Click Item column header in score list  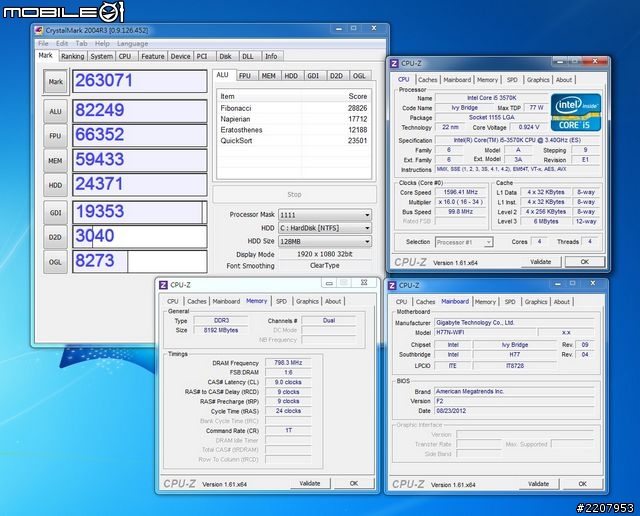(x=259, y=96)
